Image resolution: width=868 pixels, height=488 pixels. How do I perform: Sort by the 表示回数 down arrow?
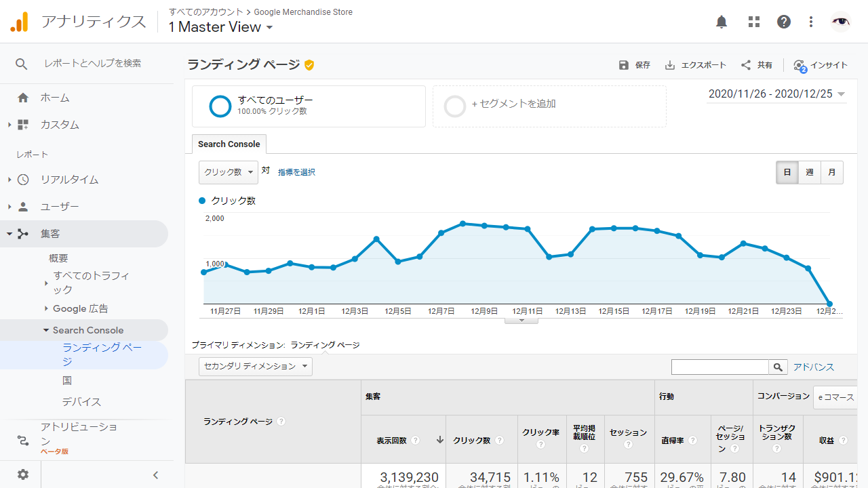click(x=439, y=440)
